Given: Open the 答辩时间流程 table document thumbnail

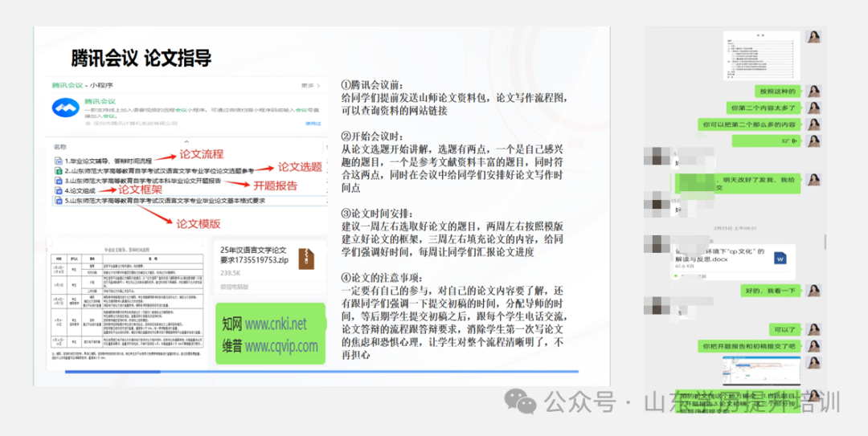Looking at the screenshot, I should 127,305.
